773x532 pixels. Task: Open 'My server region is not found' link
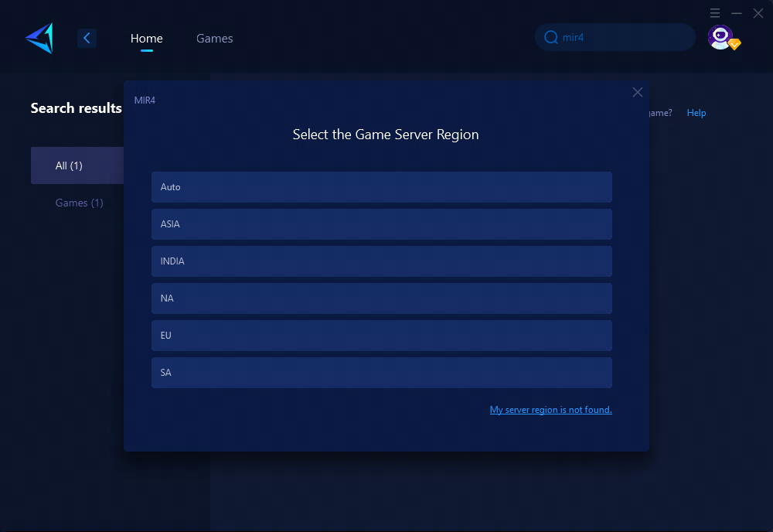(550, 410)
